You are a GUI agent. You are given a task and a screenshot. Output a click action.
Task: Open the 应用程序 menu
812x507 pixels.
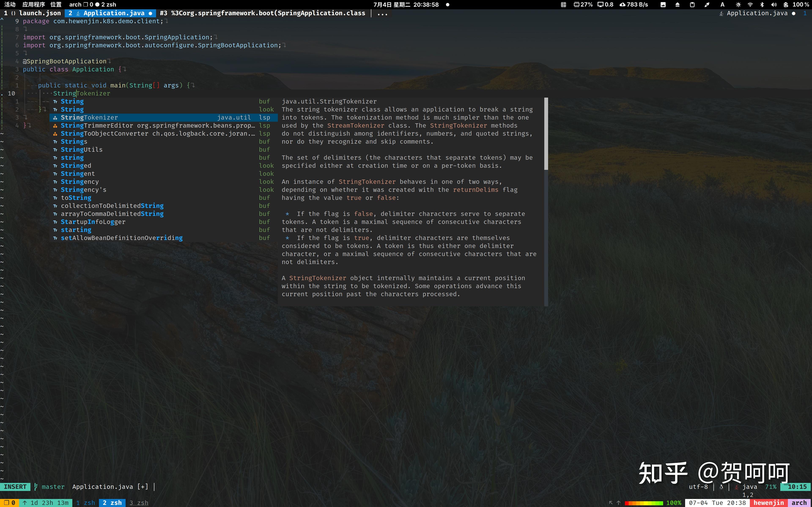click(x=33, y=4)
